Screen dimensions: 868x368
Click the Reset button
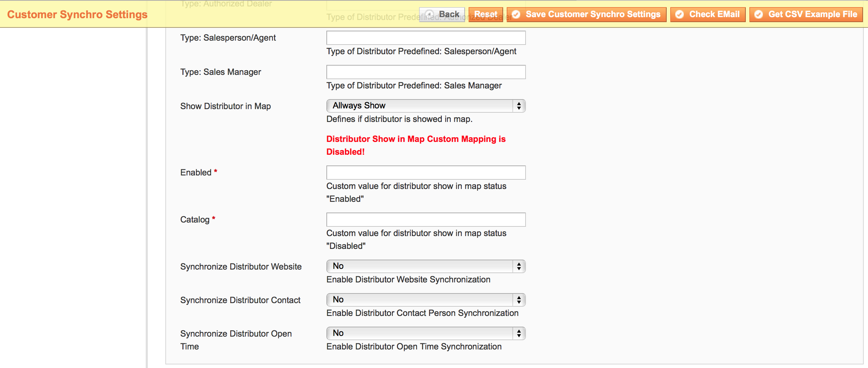486,15
